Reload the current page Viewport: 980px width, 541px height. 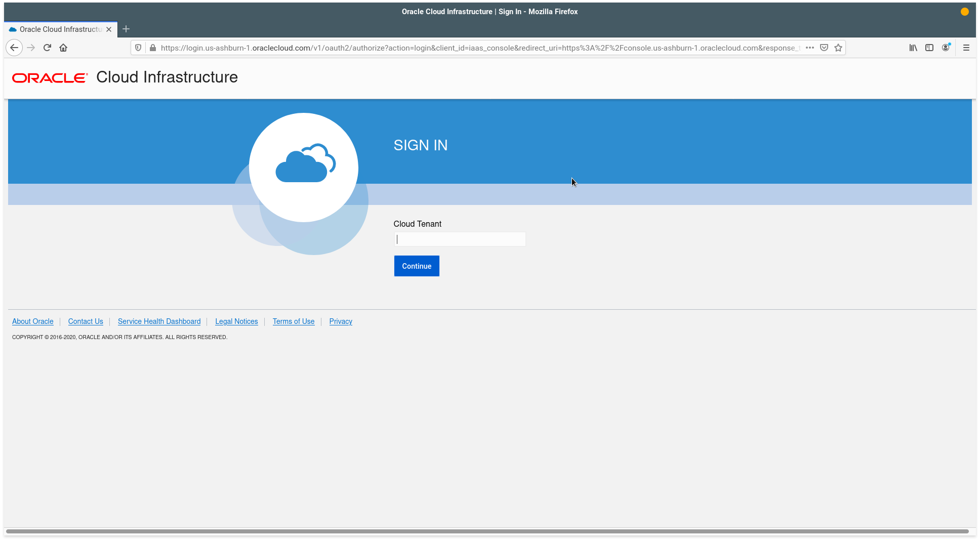(47, 48)
